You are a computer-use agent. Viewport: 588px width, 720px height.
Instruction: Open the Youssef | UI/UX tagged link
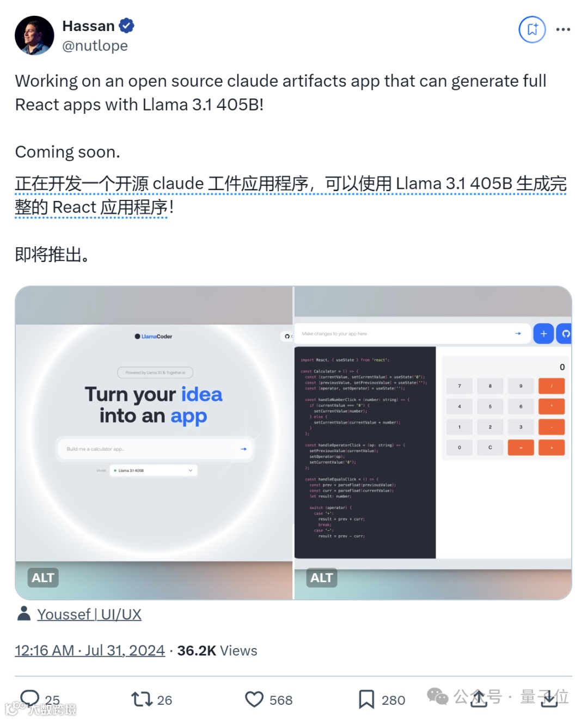89,614
